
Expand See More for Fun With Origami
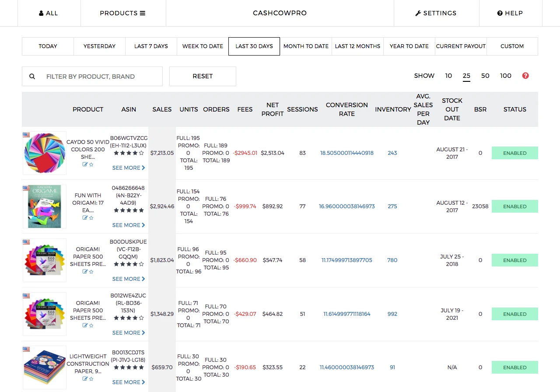pyautogui.click(x=129, y=225)
